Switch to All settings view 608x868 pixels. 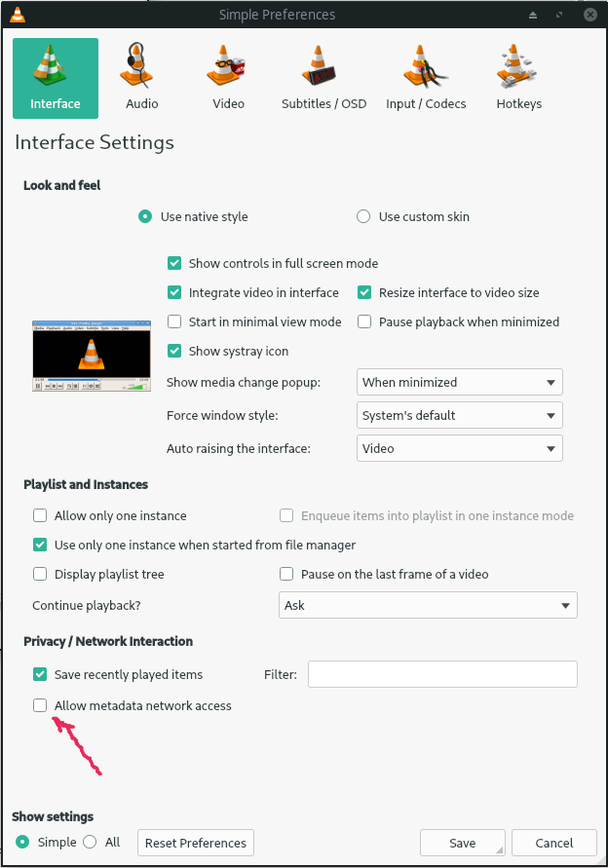(x=90, y=842)
